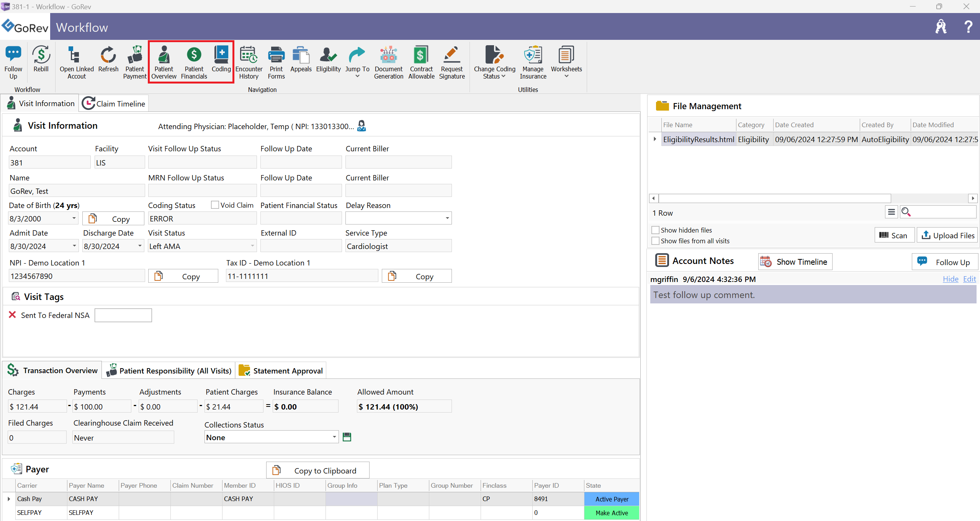Open the Collections Status dropdown
The image size is (980, 521).
[x=334, y=437]
